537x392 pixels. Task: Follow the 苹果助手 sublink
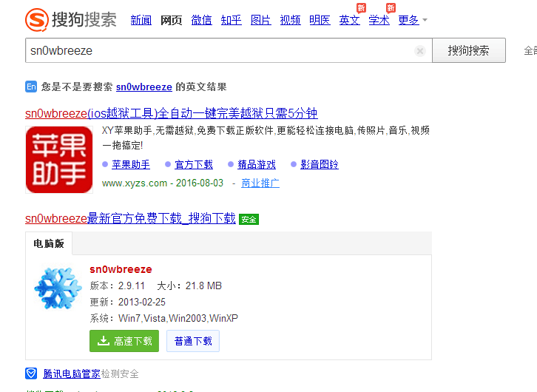pos(131,165)
